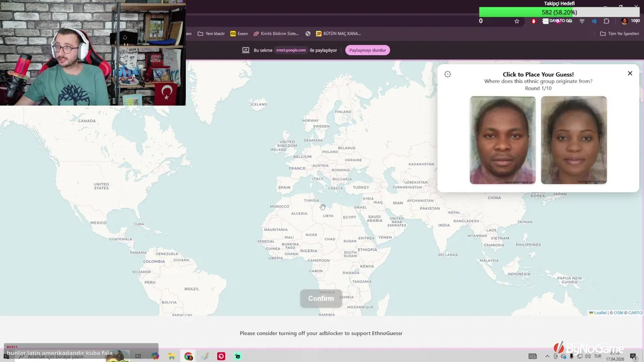Click the red adblocker hand extension icon

(534, 21)
